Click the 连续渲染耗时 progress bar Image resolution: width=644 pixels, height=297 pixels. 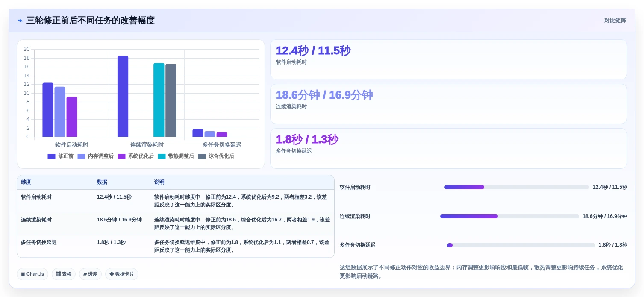(x=509, y=216)
